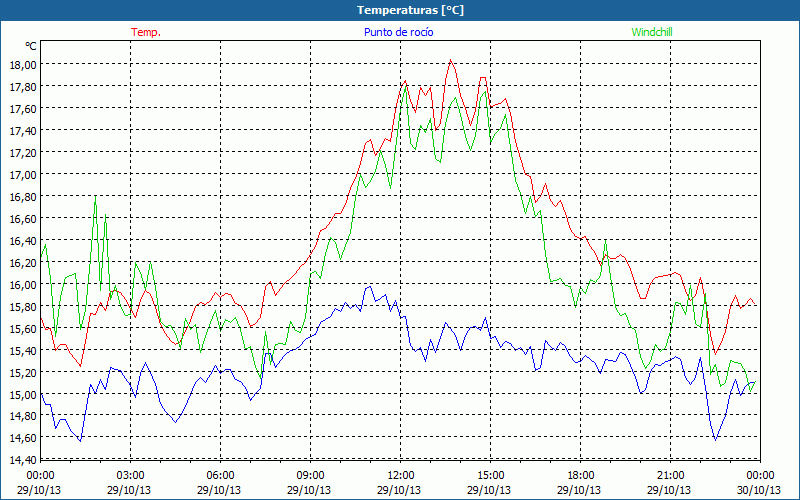Click the 30/10/13 date label
The image size is (800, 500).
coord(759,490)
